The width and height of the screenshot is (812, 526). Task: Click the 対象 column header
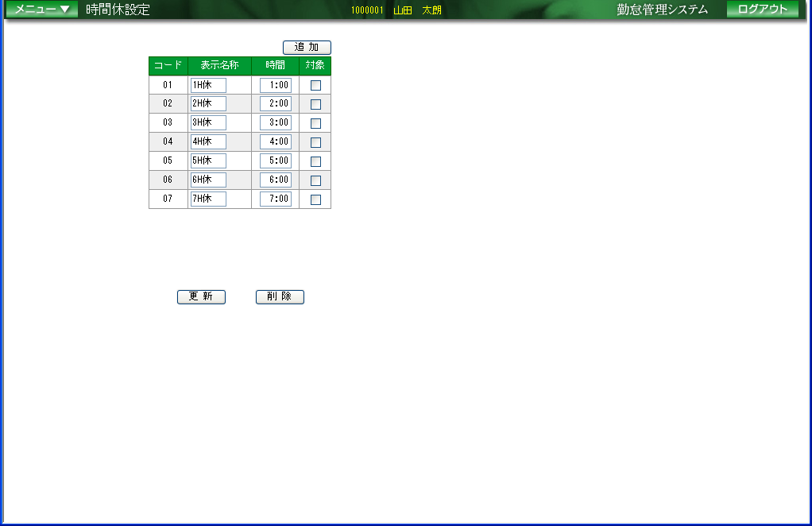pos(315,66)
